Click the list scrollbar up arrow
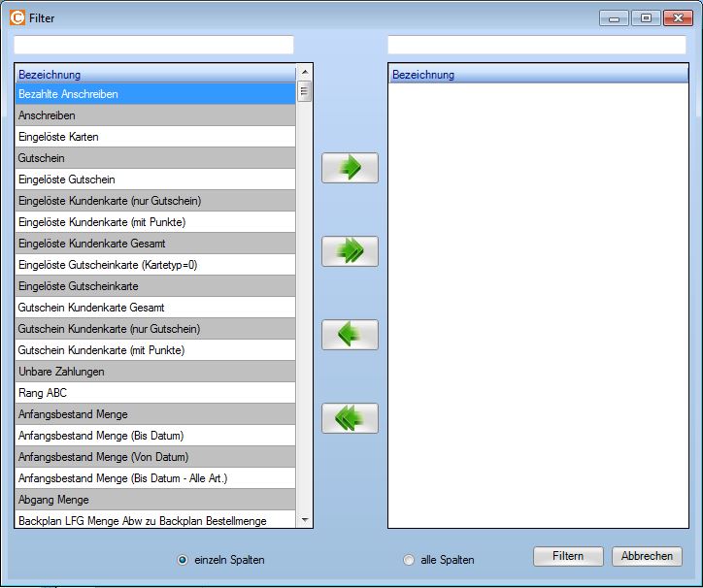The width and height of the screenshot is (703, 588). [305, 73]
